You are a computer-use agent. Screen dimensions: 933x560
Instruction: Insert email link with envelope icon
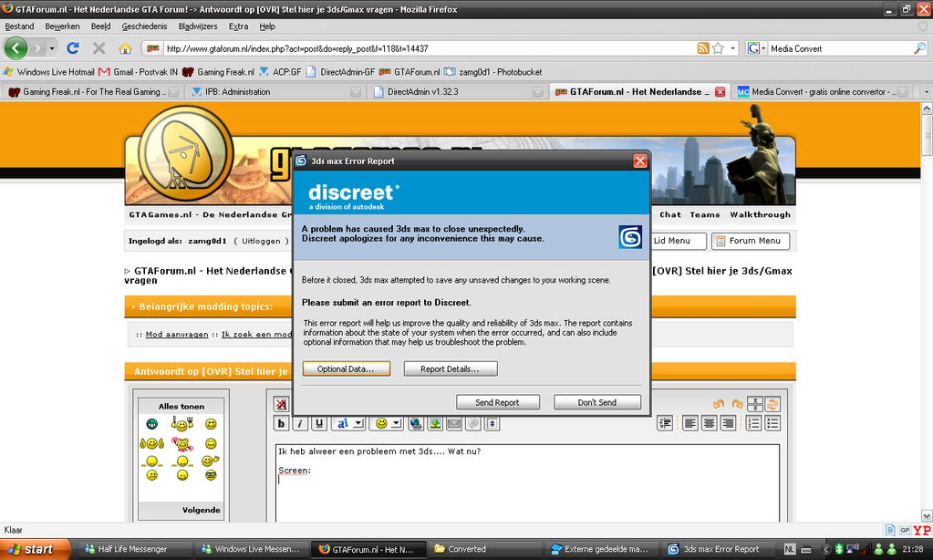[454, 423]
